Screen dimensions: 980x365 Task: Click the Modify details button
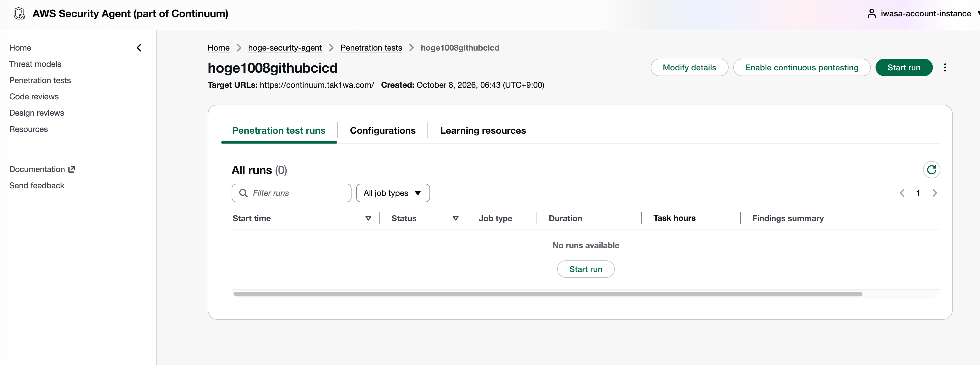tap(689, 68)
